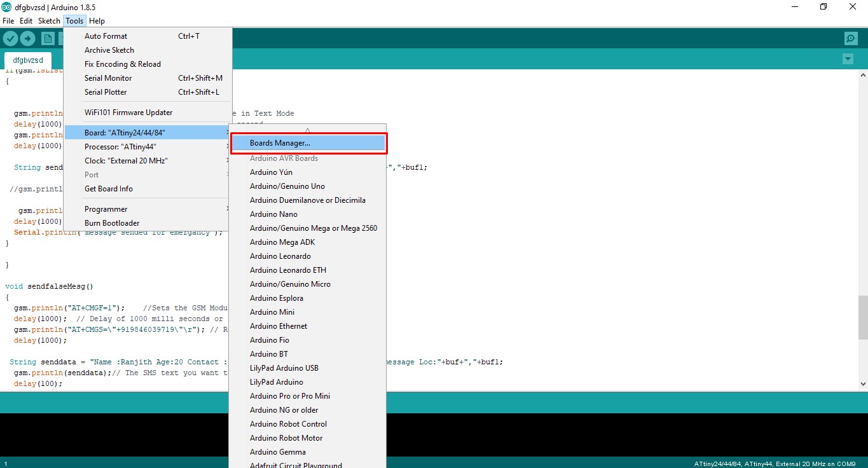The height and width of the screenshot is (468, 868).
Task: Select Arduino/Genuino Mega or Mega 2560
Action: (308, 228)
